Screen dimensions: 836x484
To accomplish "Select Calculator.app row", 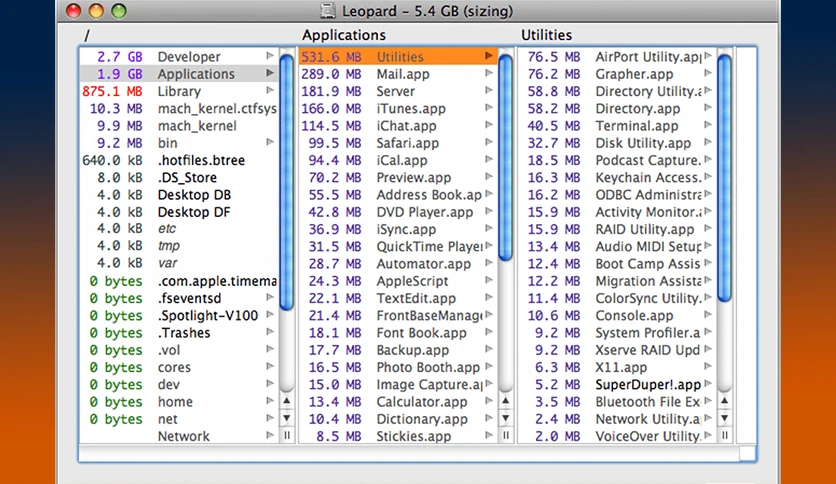I will (x=398, y=401).
